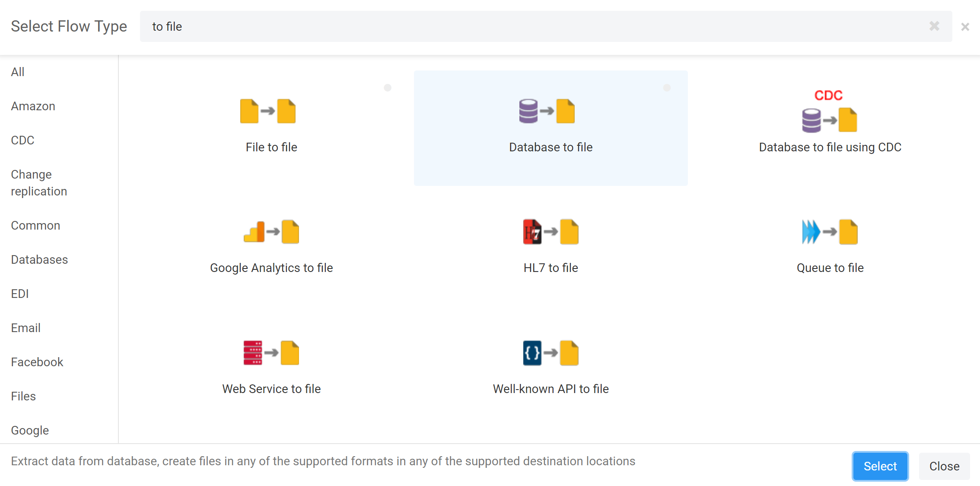Choose the HL7 to file icon
Screen dimensions: 980x486
click(x=551, y=232)
